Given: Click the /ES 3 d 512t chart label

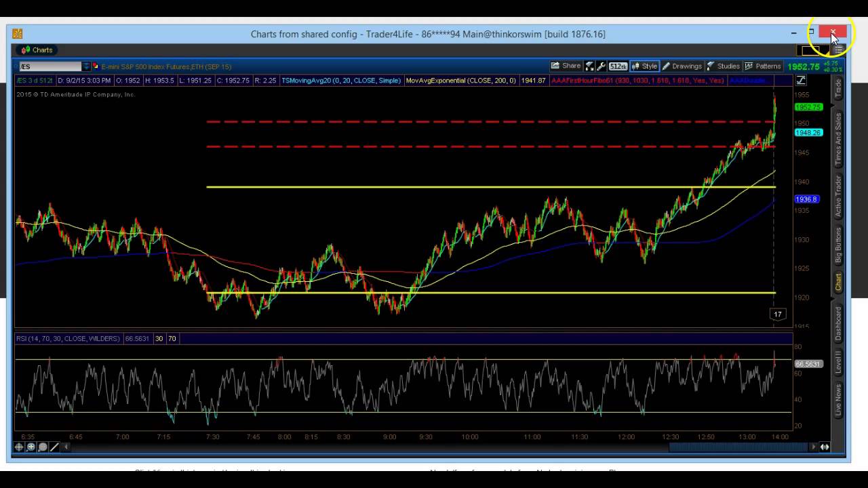Looking at the screenshot, I should [x=35, y=81].
